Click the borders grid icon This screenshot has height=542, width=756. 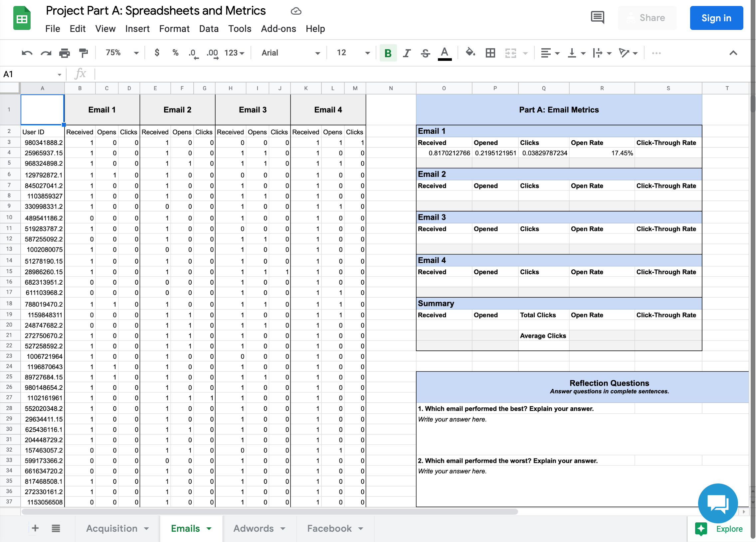[x=490, y=53]
